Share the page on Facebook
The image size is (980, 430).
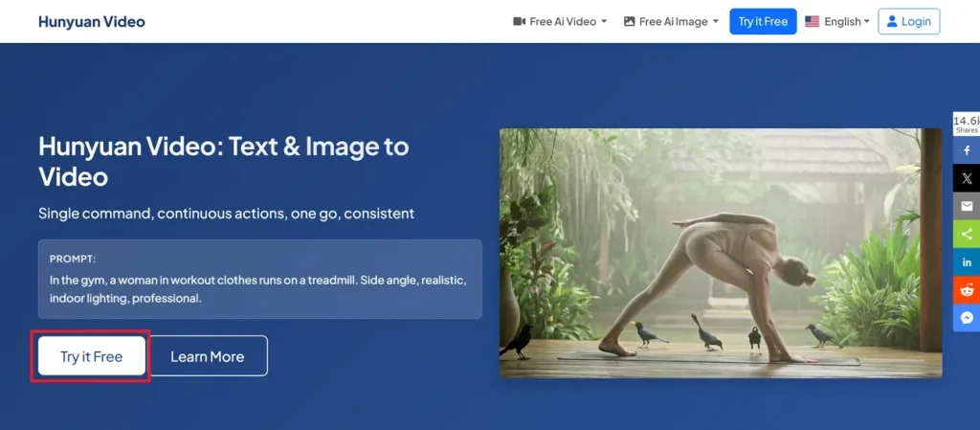(967, 150)
